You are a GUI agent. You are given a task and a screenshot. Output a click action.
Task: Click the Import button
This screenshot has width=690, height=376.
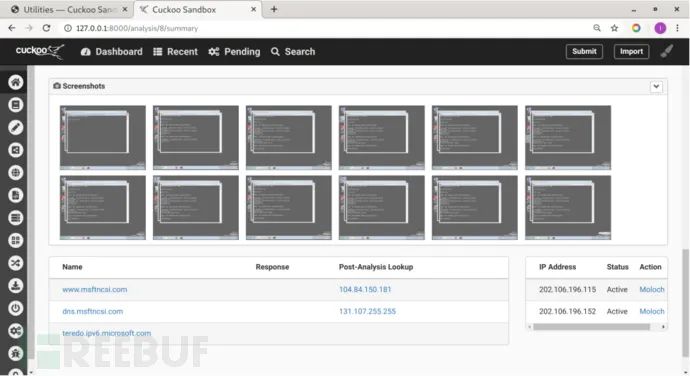(631, 52)
